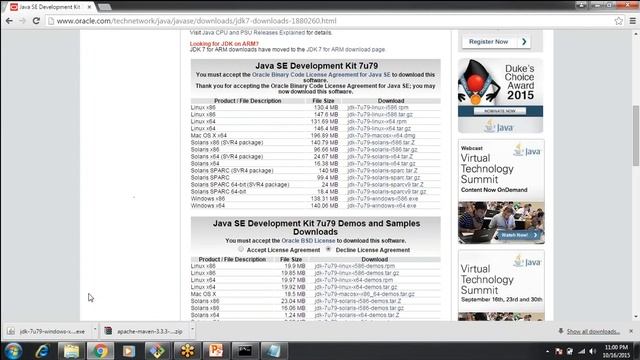Screen dimensions: 640x360
Task: Open the orange flower taskbar app
Action: (187, 351)
